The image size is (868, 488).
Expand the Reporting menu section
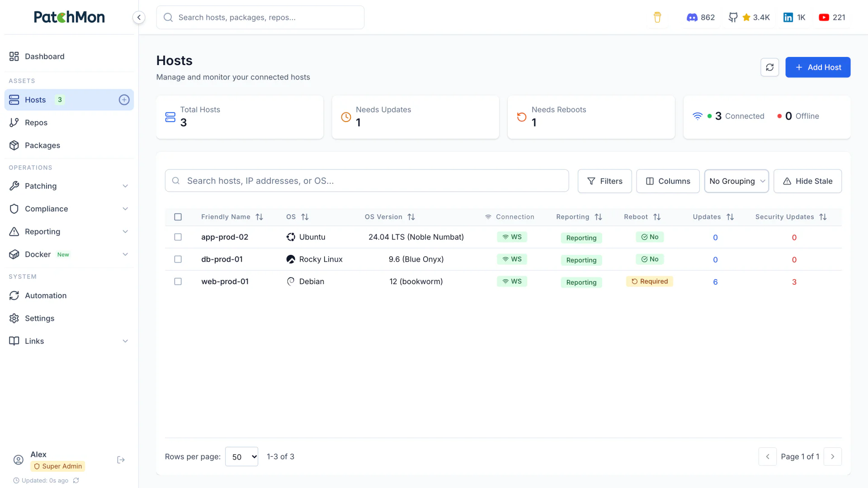[69, 232]
